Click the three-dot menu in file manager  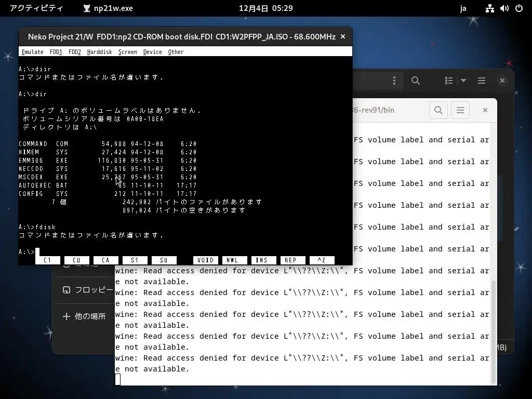[394, 81]
